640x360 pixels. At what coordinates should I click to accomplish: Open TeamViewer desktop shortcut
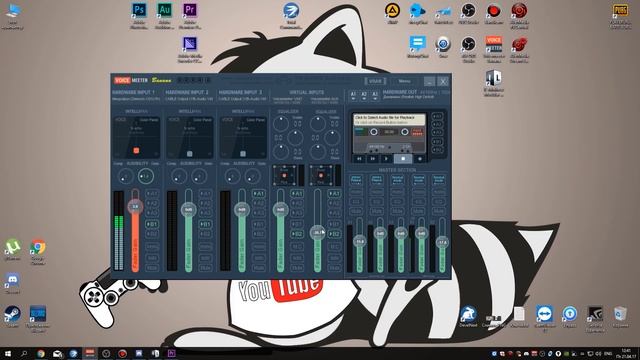(x=544, y=314)
